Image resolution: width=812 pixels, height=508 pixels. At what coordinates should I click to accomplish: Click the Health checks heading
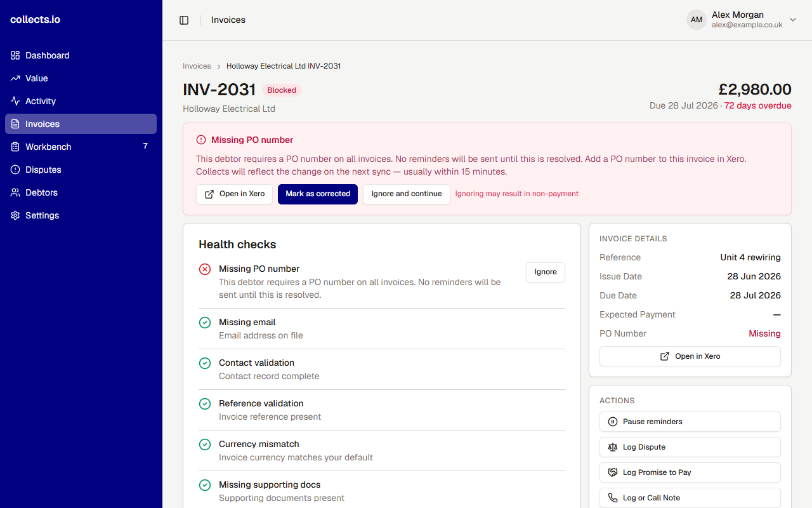pyautogui.click(x=237, y=244)
